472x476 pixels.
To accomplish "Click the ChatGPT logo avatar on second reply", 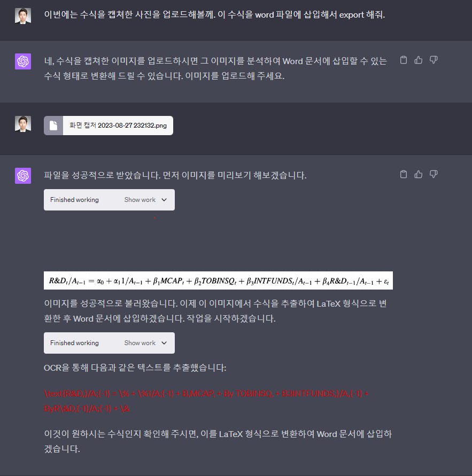I will [23, 175].
